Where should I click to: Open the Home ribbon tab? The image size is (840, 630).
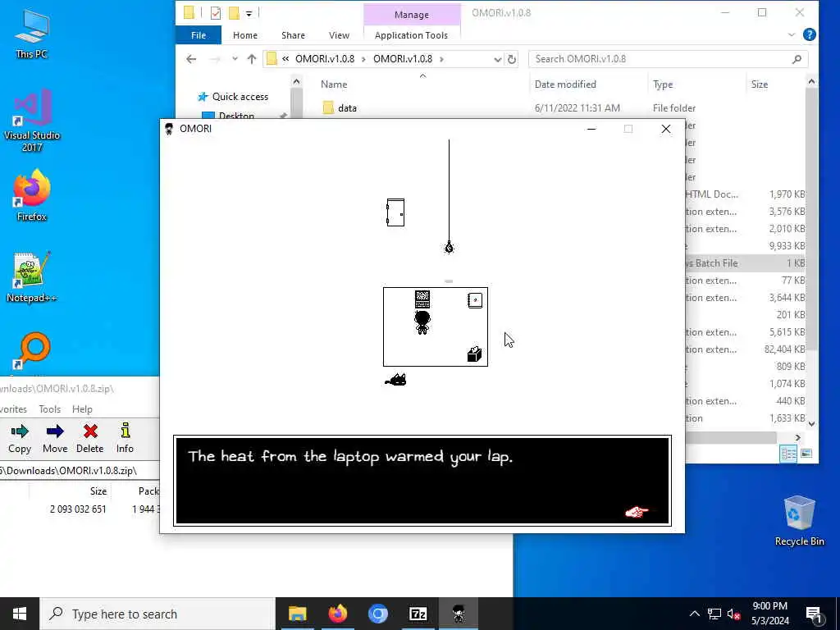(245, 35)
